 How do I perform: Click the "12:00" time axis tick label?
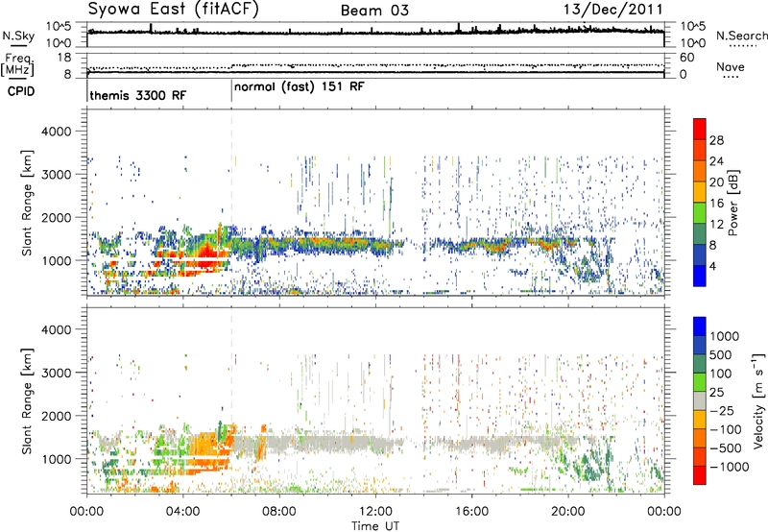375,512
